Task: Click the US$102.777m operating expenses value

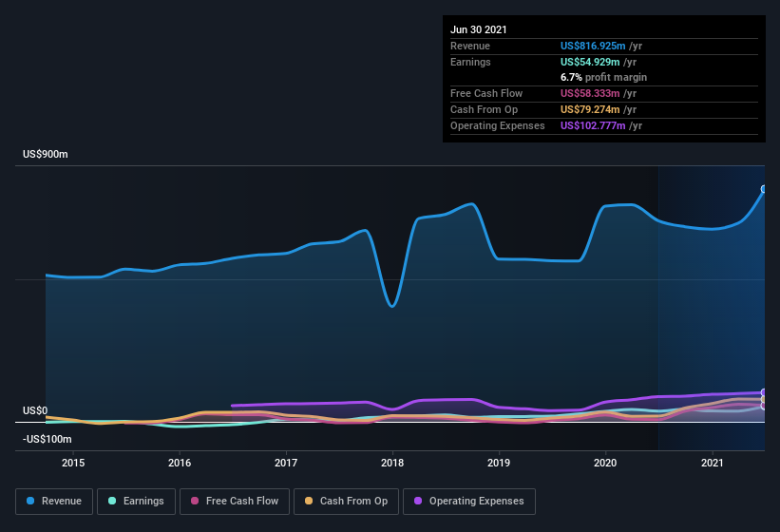Action: click(593, 125)
